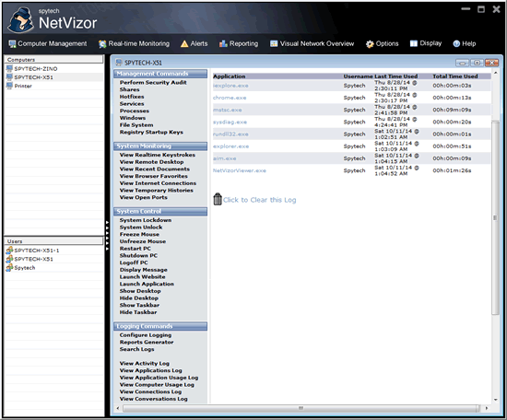Open Computer Management menu

click(48, 43)
